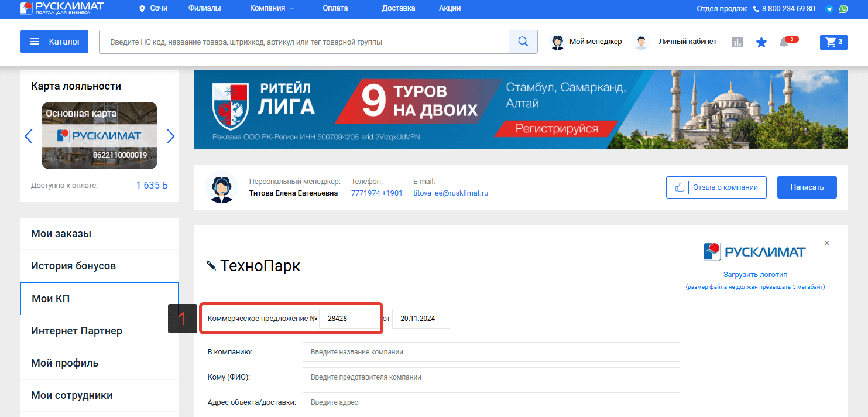This screenshot has width=868, height=417.
Task: Open the comparison chart icon
Action: [x=737, y=42]
